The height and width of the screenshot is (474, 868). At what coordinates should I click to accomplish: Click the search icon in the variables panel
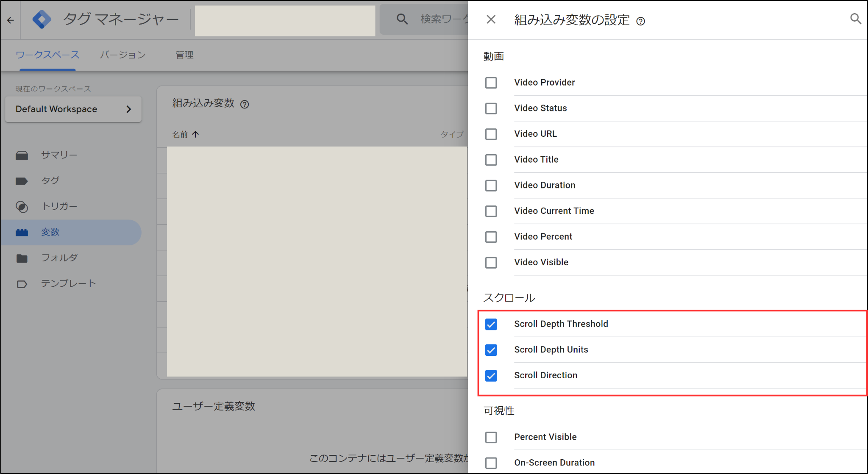tap(855, 19)
